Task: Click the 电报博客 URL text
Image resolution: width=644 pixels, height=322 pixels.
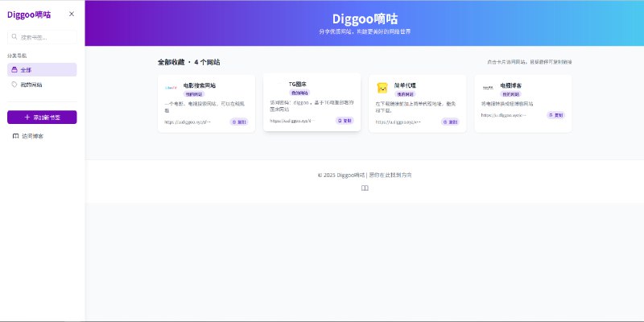Action: click(504, 115)
